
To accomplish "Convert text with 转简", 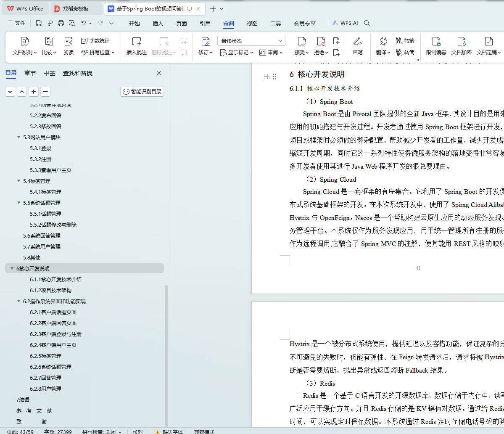I will [x=405, y=53].
